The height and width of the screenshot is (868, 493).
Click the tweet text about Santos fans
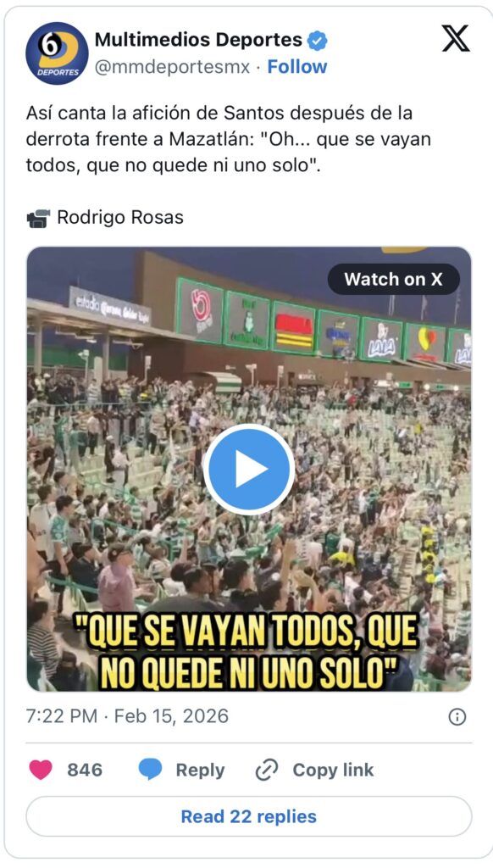[228, 139]
